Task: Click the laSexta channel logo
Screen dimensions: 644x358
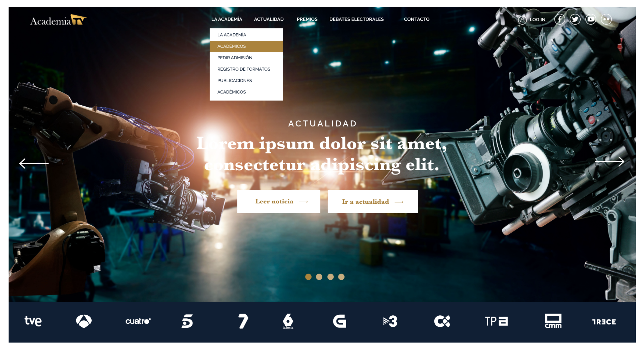Action: click(x=288, y=321)
